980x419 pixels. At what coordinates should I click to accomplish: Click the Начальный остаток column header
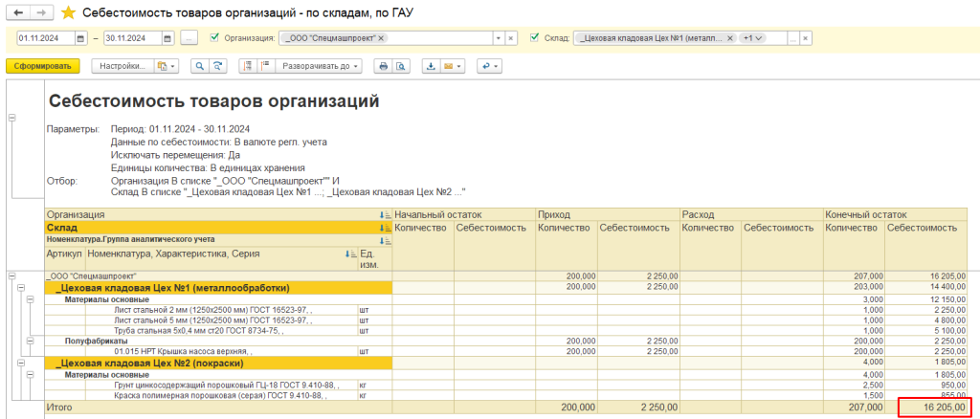[464, 214]
